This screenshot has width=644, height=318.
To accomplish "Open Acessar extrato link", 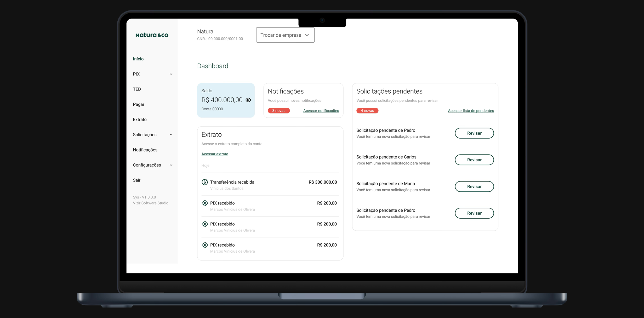I will pos(215,154).
